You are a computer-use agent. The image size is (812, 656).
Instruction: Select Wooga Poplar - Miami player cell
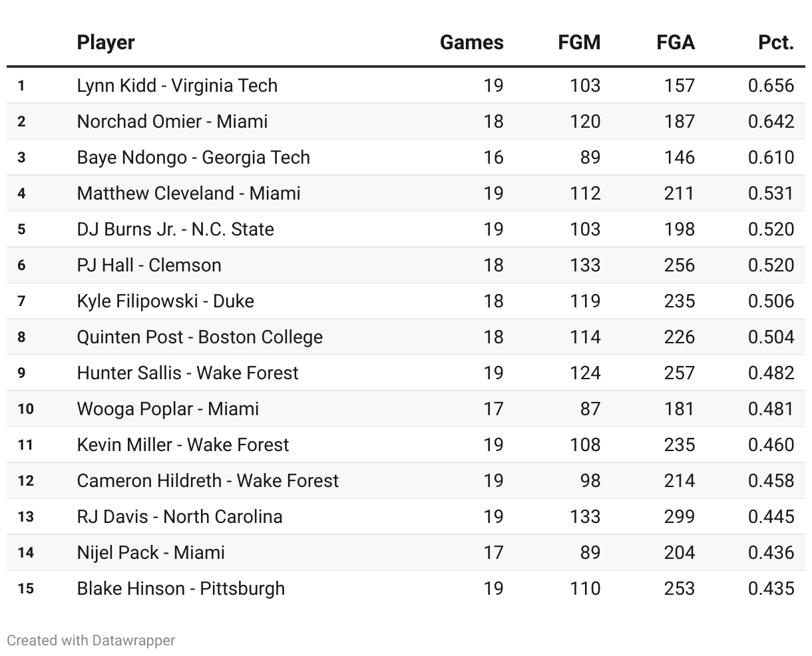168,409
